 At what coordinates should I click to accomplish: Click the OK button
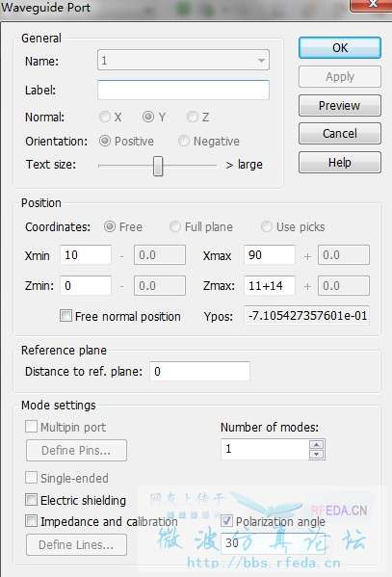(339, 48)
